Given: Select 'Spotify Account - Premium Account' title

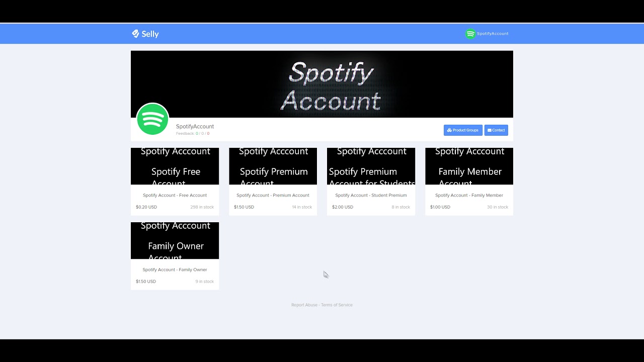Looking at the screenshot, I should click(x=273, y=195).
